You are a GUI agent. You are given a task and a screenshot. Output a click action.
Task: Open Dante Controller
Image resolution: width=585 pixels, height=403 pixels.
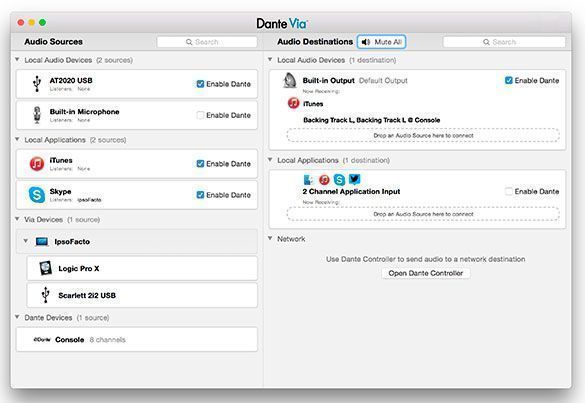(426, 273)
